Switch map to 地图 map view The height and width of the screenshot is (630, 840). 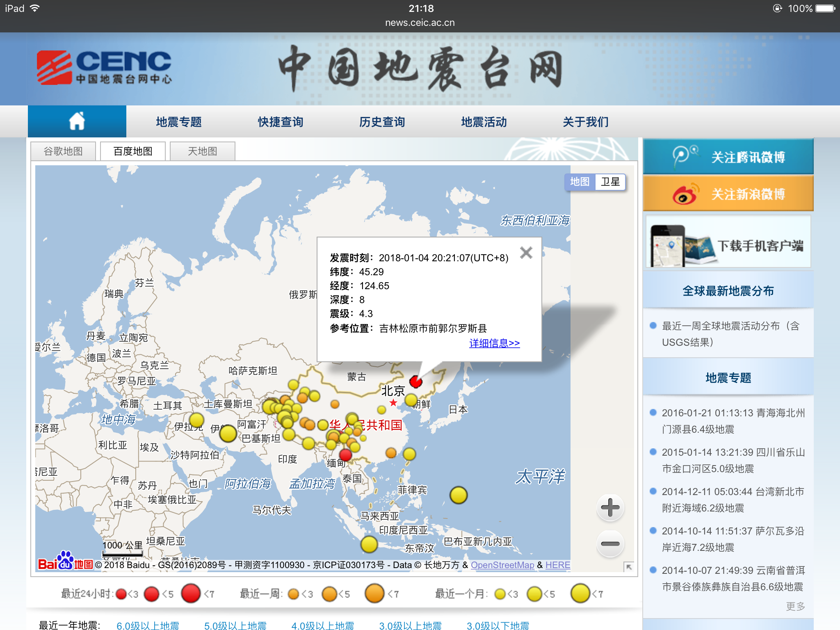tap(580, 182)
